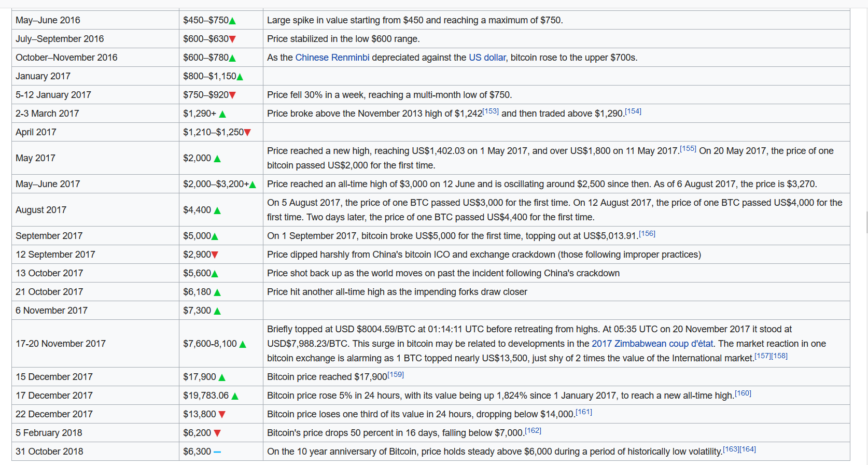This screenshot has height=465, width=868.
Task: Select the '5-12 January 2017' date cell
Action: [95, 95]
